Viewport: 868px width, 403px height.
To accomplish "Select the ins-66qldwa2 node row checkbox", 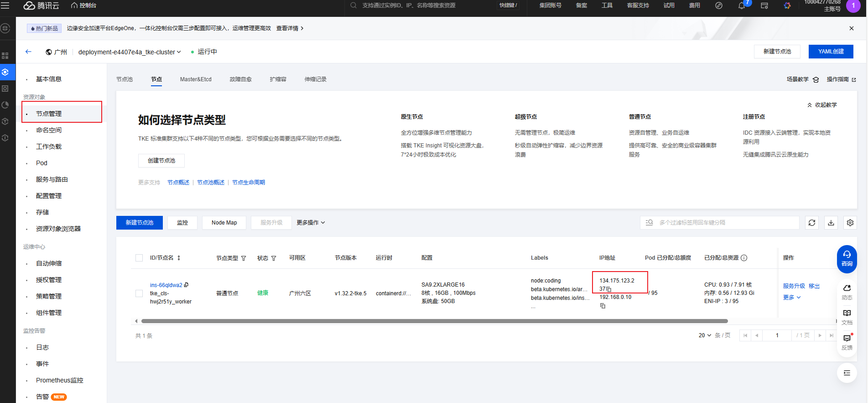I will click(139, 293).
